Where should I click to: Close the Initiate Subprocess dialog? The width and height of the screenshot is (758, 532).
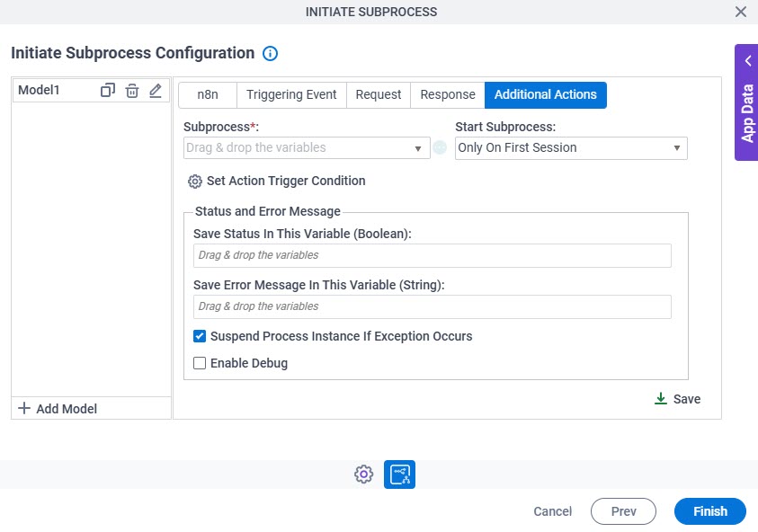(741, 12)
